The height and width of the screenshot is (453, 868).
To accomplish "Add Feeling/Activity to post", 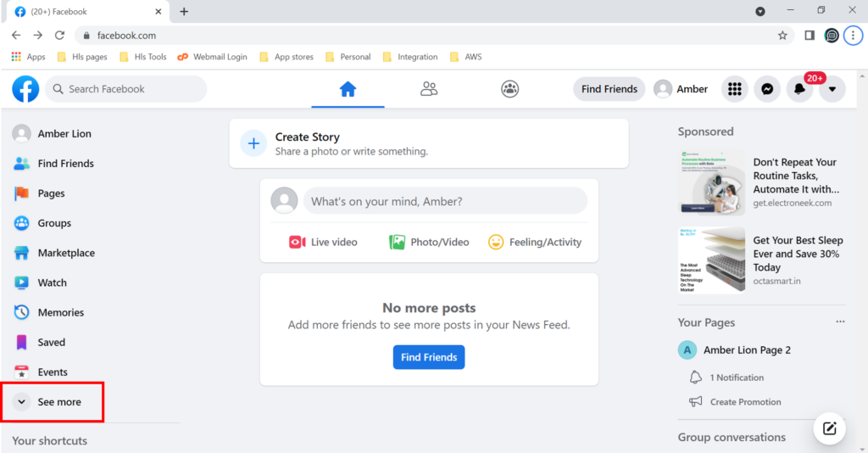I will pos(535,242).
